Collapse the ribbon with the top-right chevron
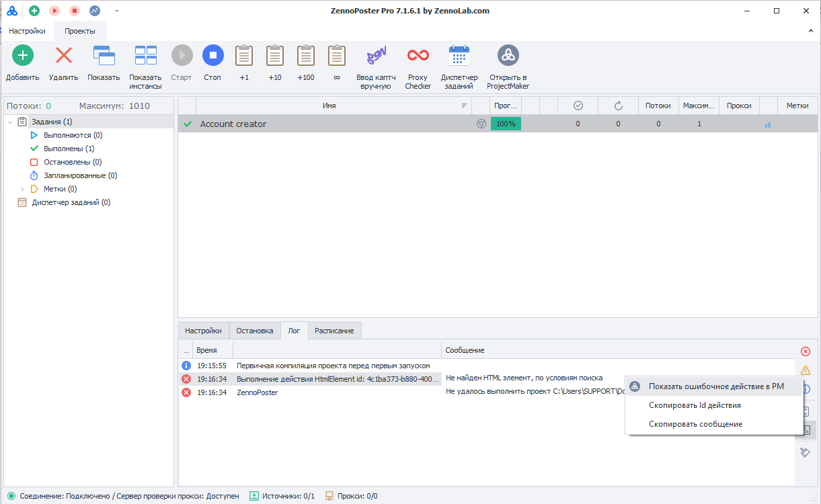The image size is (821, 504). pyautogui.click(x=810, y=31)
